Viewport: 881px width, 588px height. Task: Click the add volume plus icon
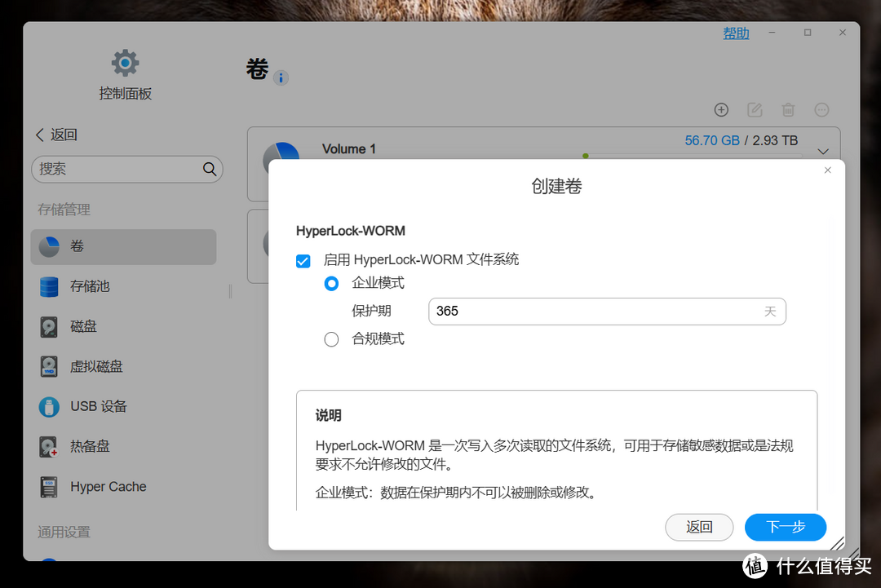click(x=721, y=109)
